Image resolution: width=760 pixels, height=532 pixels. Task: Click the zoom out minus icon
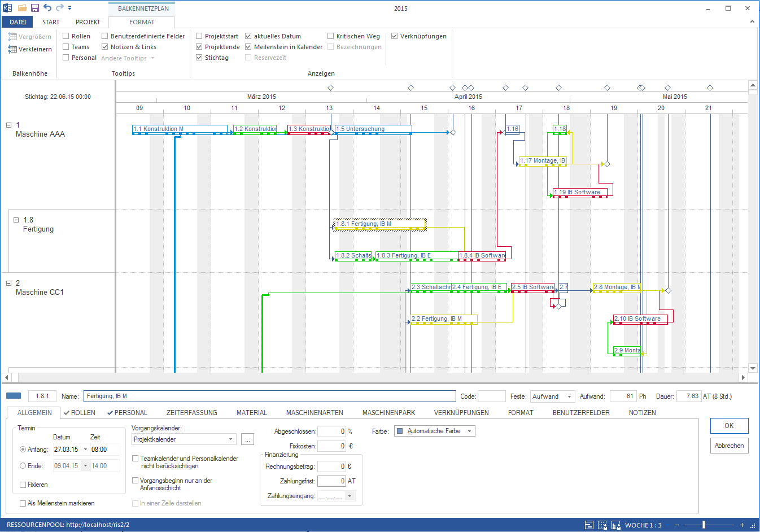(676, 525)
